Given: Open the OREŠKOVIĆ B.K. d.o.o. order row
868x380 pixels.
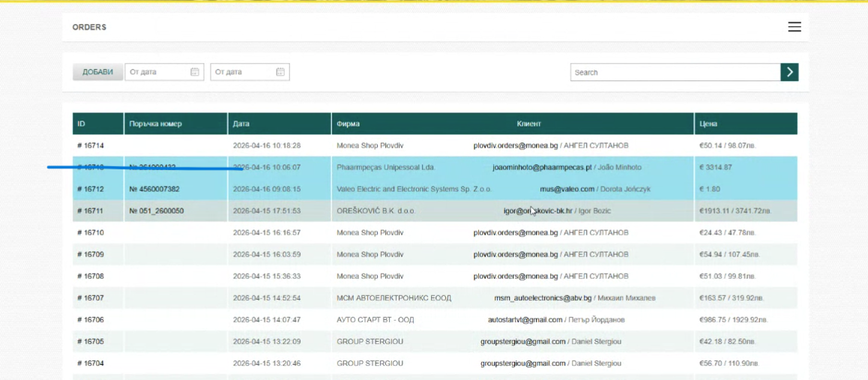Looking at the screenshot, I should click(376, 211).
